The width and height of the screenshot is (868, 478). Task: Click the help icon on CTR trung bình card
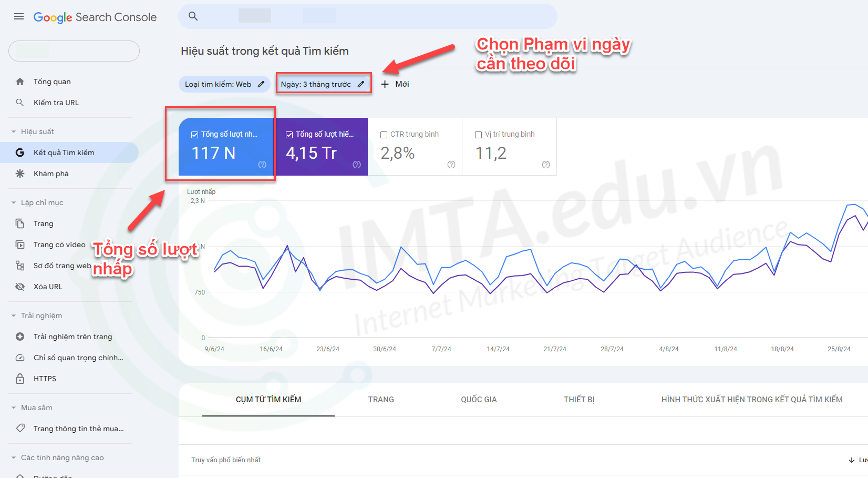(451, 165)
